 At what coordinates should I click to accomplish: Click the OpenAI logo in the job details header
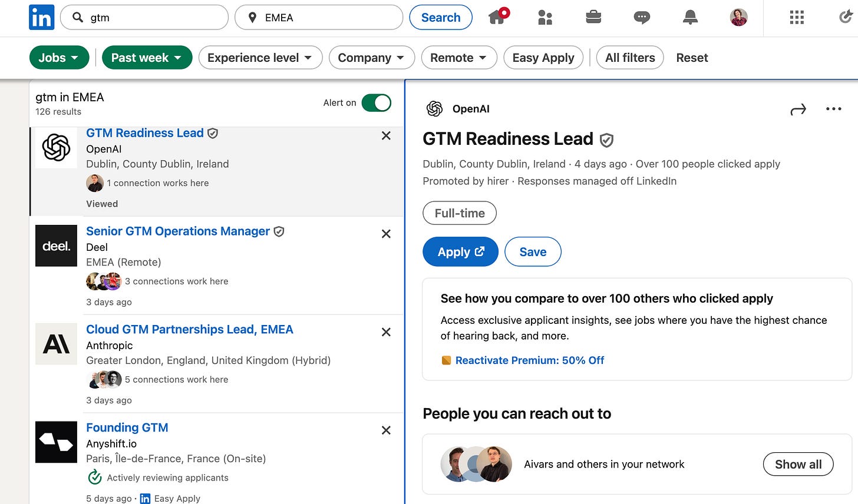point(434,109)
